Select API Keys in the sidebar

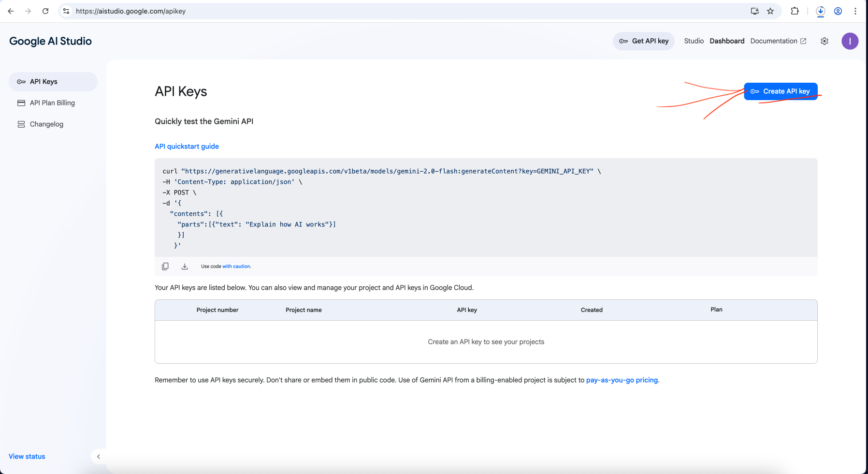(53, 82)
